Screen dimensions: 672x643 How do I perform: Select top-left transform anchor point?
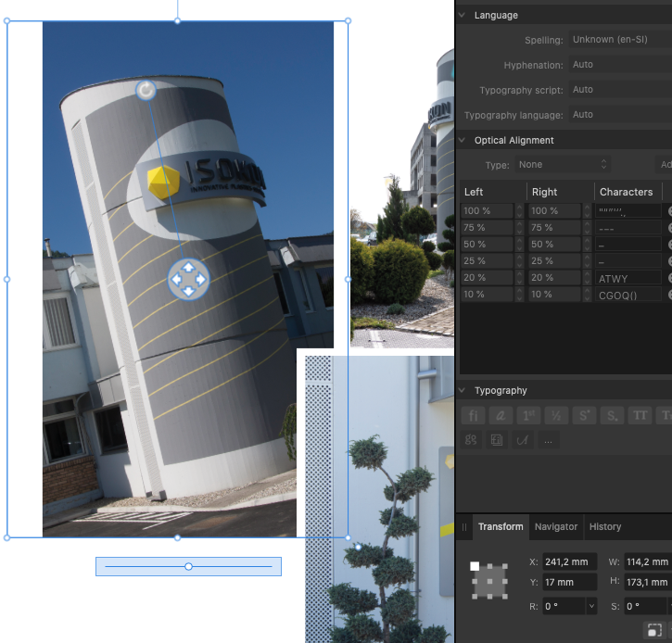click(475, 566)
